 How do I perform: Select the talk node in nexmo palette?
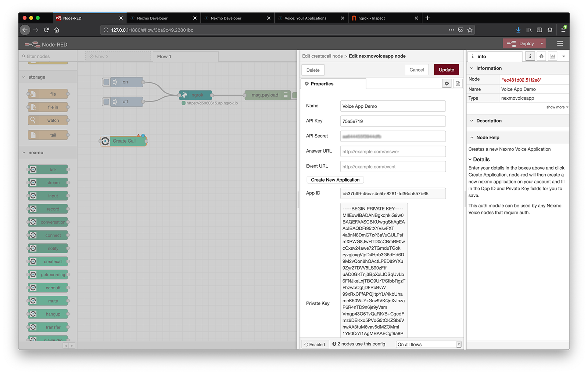pyautogui.click(x=48, y=170)
